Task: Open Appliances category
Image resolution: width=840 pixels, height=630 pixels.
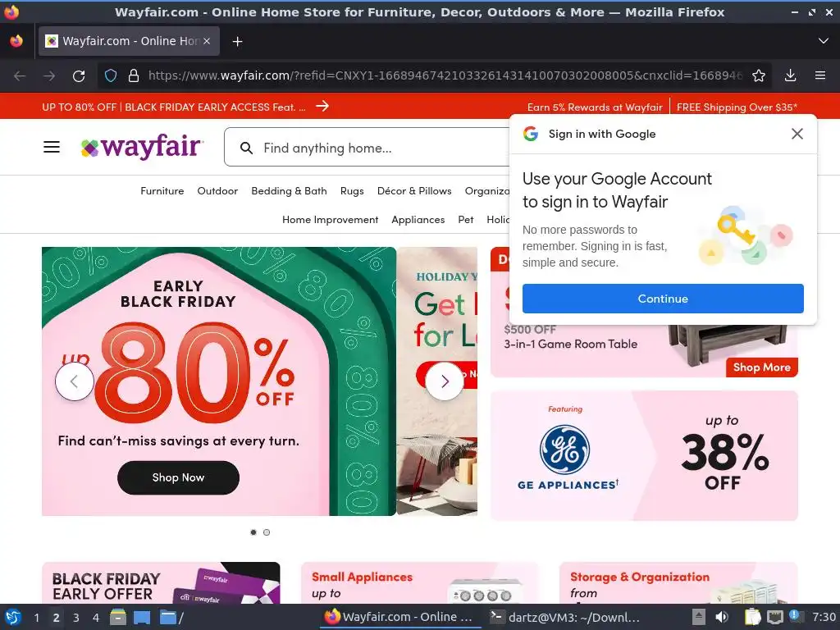Action: pos(418,220)
